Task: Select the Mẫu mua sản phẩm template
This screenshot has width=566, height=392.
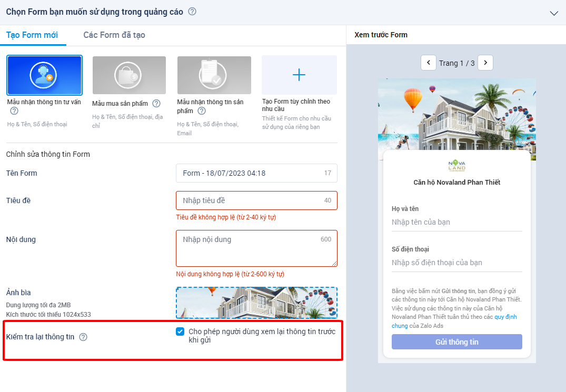Action: click(x=129, y=75)
